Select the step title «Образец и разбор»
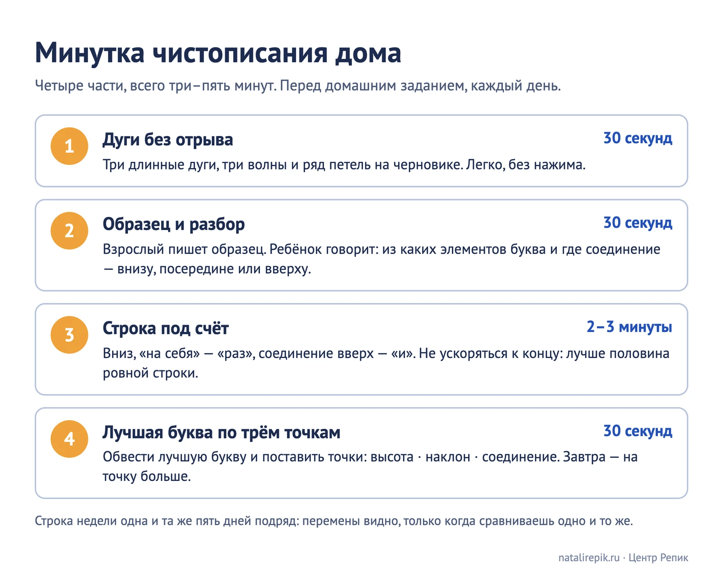Image resolution: width=723 pixels, height=588 pixels. (x=174, y=224)
